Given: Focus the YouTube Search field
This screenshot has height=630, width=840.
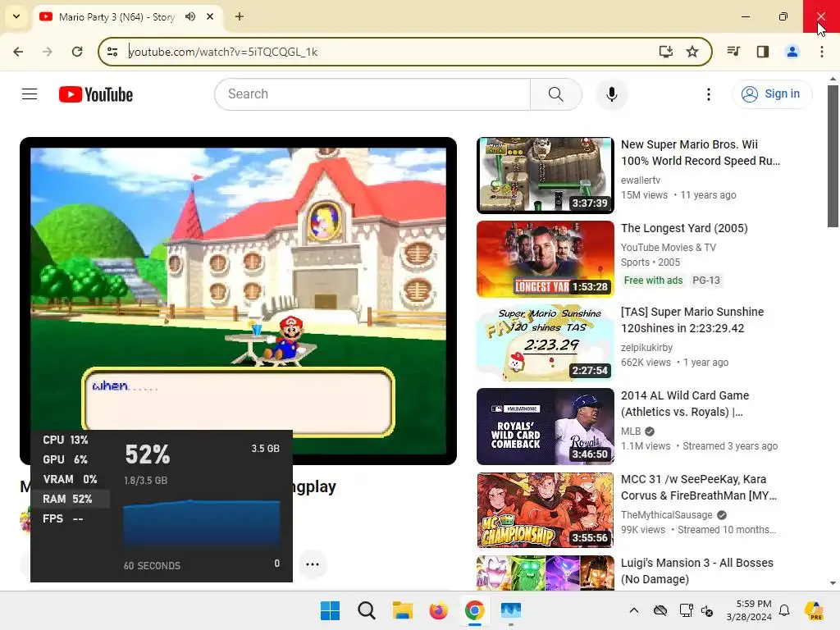Looking at the screenshot, I should click(x=372, y=94).
